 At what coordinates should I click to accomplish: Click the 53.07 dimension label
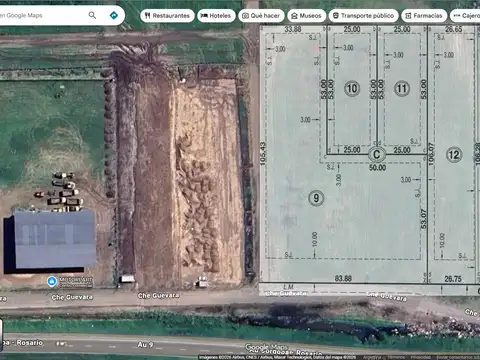point(424,219)
